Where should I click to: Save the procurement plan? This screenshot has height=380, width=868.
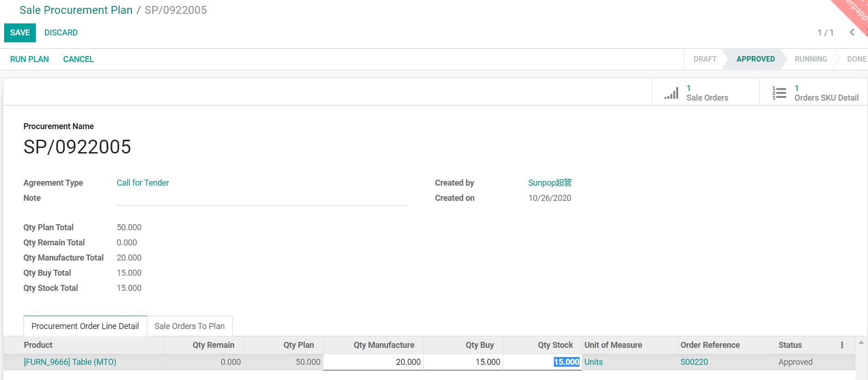[20, 33]
